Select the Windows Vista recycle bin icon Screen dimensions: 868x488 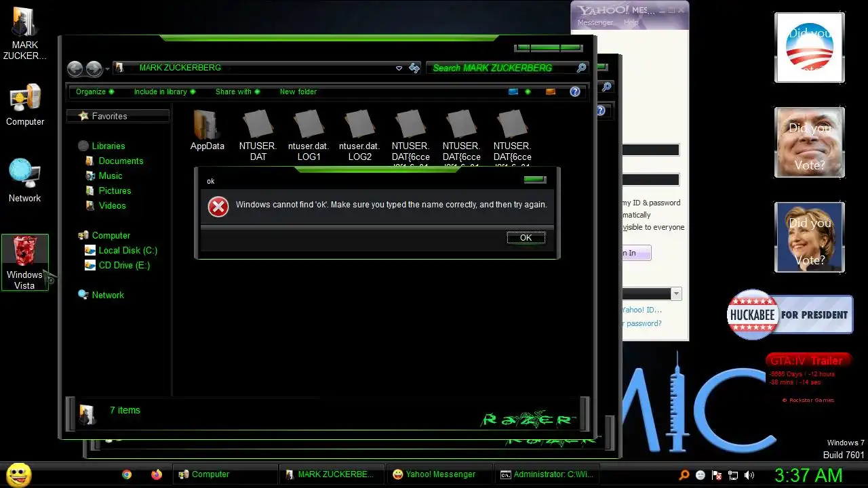(x=25, y=262)
